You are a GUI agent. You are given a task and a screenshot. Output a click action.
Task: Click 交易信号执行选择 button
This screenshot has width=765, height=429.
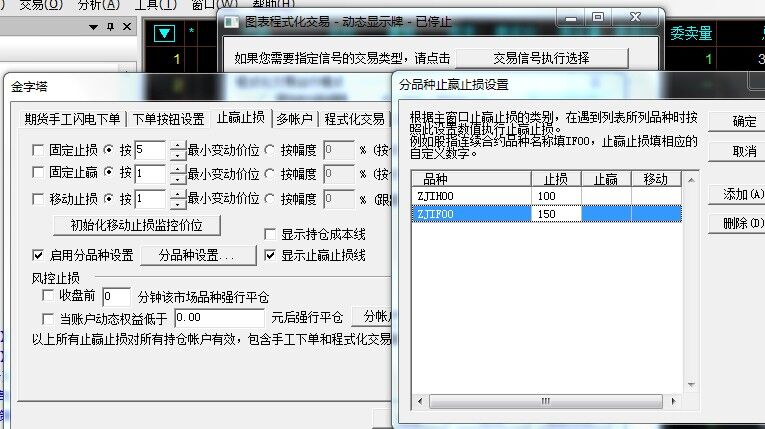pos(542,59)
